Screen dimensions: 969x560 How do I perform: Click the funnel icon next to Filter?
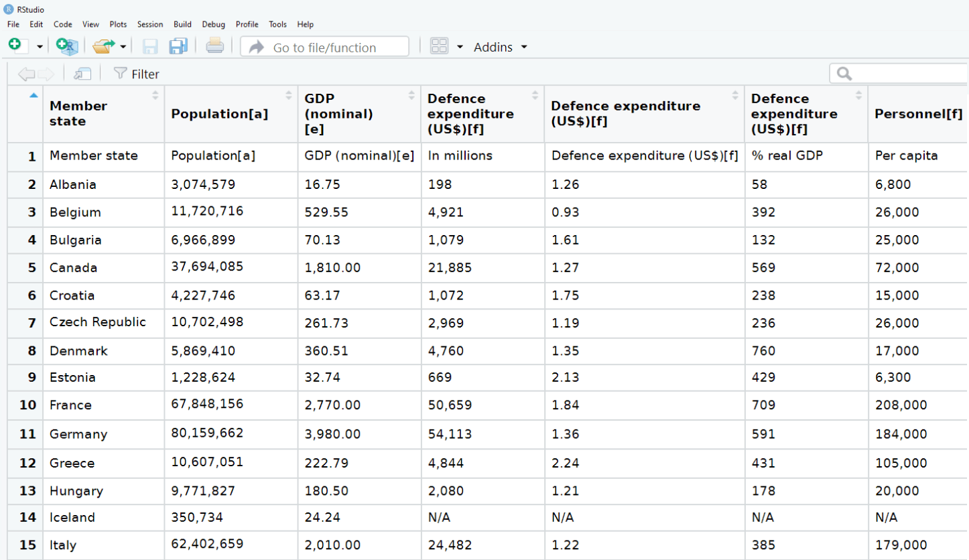click(121, 74)
